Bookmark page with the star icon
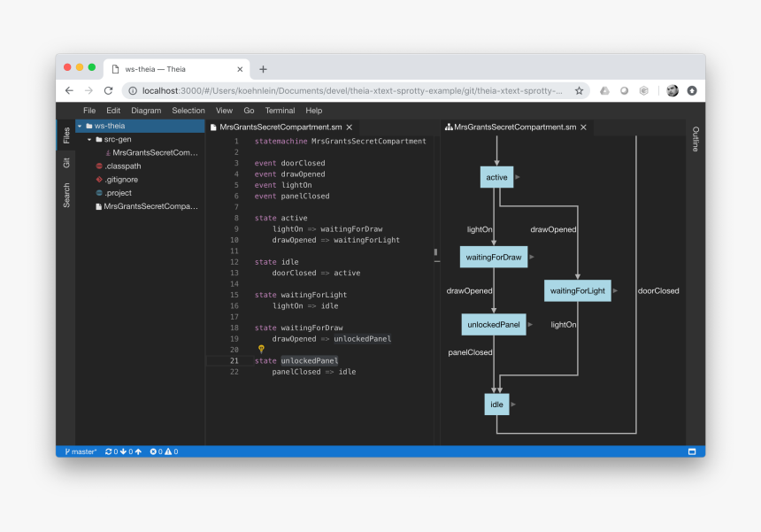The image size is (761, 532). point(580,90)
